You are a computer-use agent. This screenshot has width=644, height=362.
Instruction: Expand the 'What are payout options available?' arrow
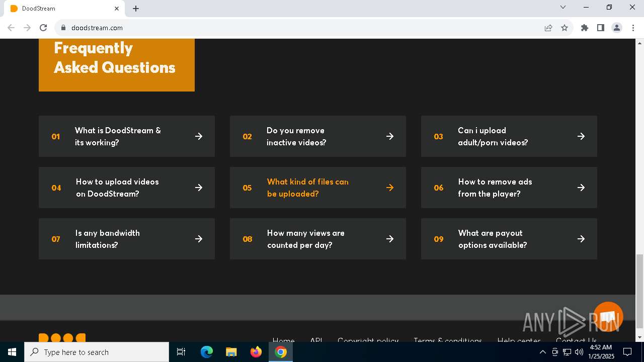click(x=581, y=239)
